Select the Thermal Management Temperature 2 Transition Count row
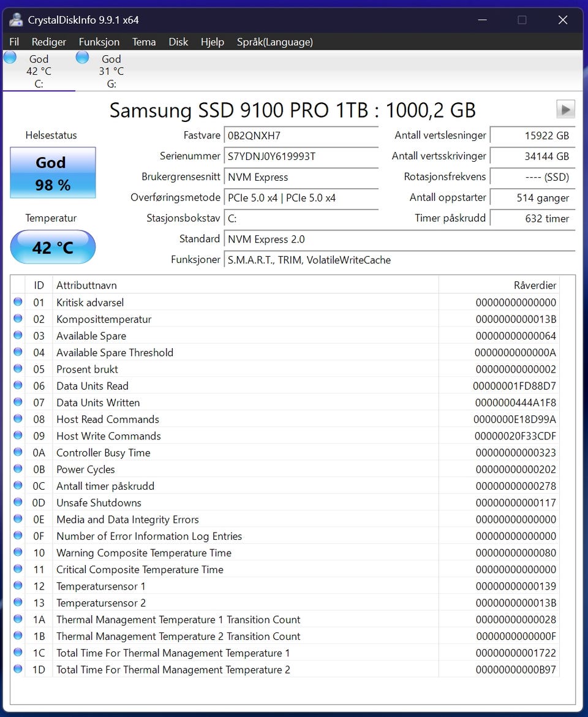The height and width of the screenshot is (717, 588). click(285, 636)
